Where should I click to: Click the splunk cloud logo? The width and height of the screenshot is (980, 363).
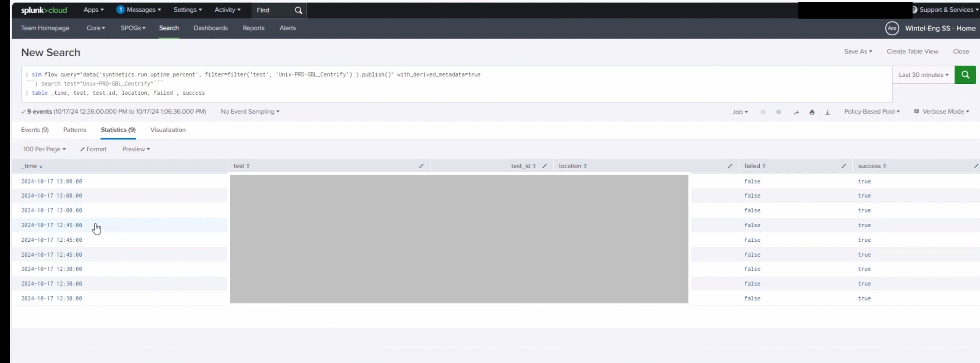[x=44, y=10]
